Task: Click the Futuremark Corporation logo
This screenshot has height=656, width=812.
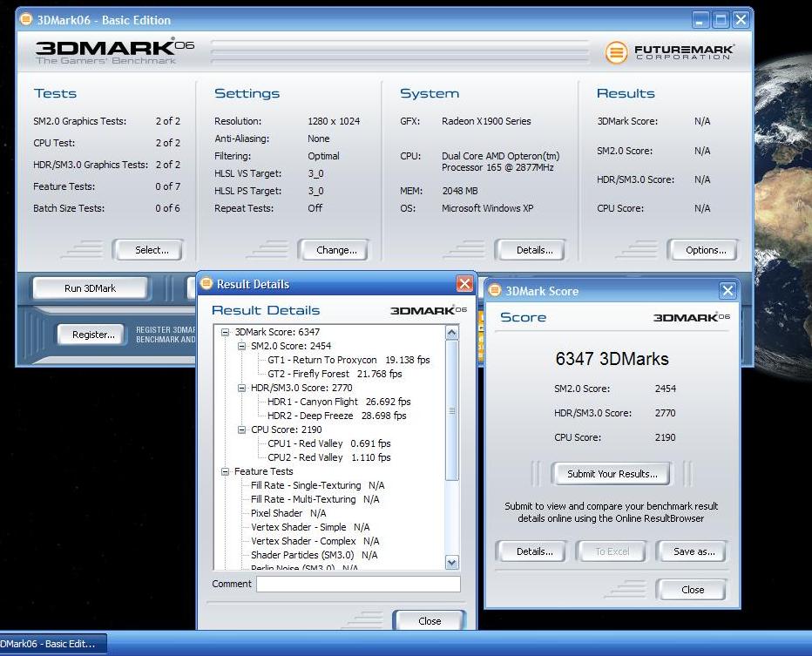Action: (669, 52)
